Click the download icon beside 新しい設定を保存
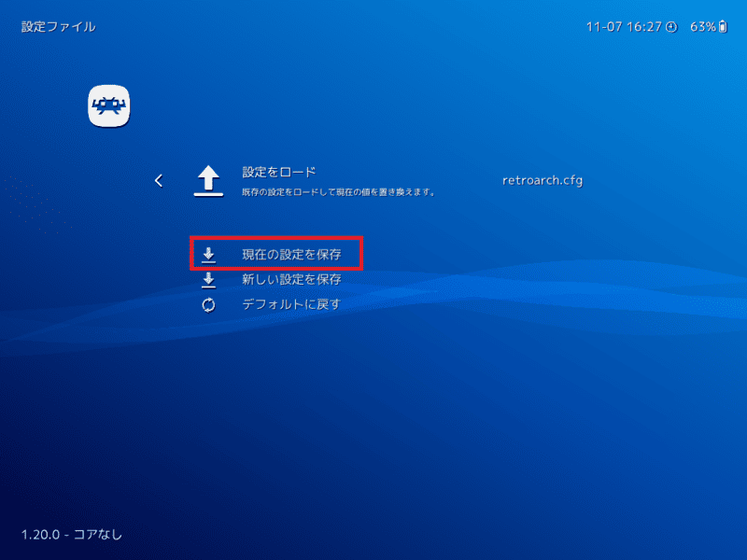 point(208,279)
